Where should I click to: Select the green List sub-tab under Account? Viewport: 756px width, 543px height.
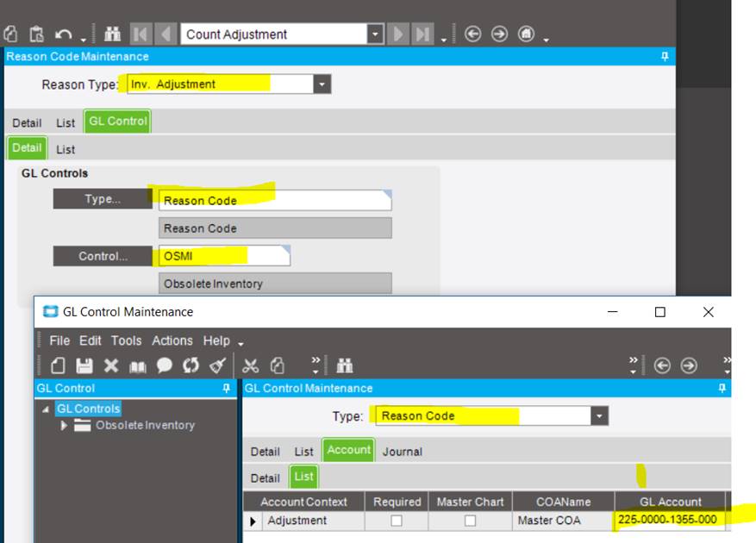303,477
